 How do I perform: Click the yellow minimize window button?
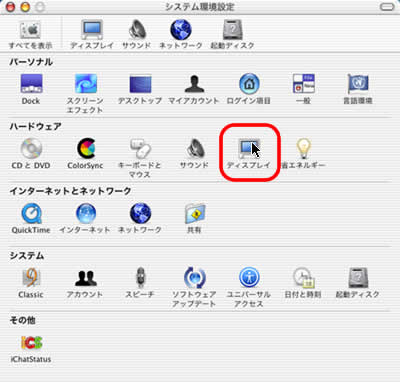point(25,7)
